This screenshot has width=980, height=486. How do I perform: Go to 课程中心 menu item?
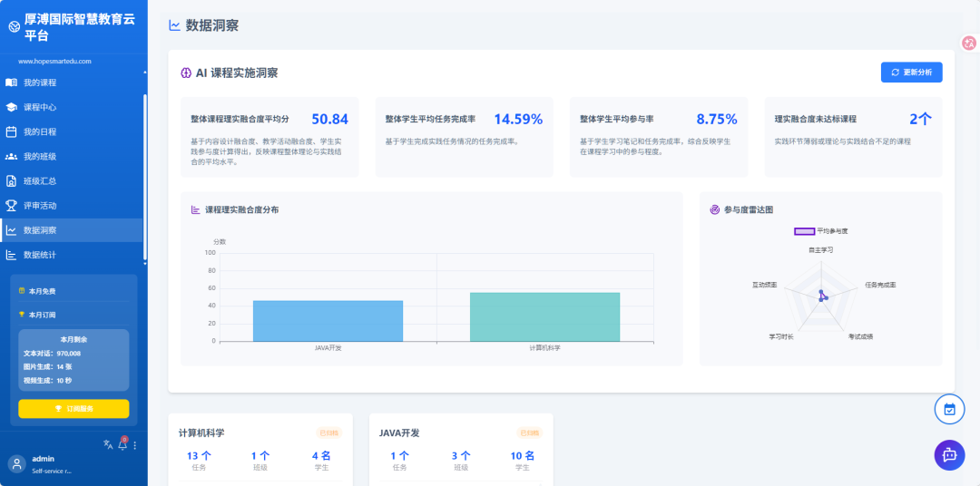click(x=72, y=107)
